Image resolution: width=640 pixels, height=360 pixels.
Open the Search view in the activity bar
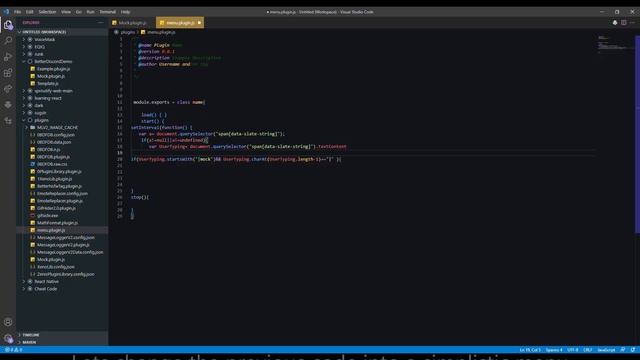tap(8, 40)
